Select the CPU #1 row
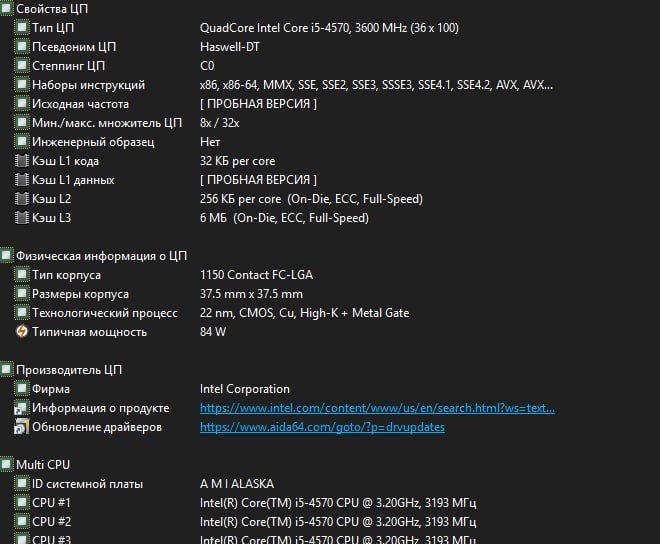Screen dimensions: 660x544 (51, 503)
